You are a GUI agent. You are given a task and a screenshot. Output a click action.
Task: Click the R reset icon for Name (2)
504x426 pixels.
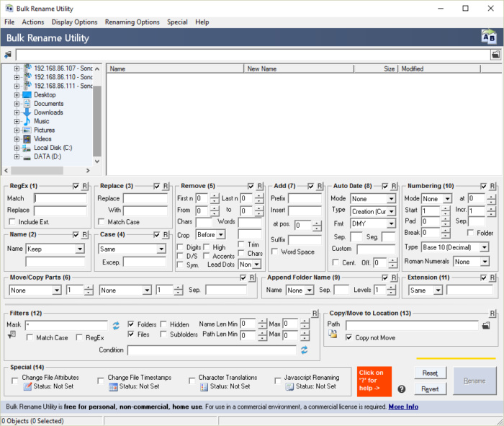(84, 234)
